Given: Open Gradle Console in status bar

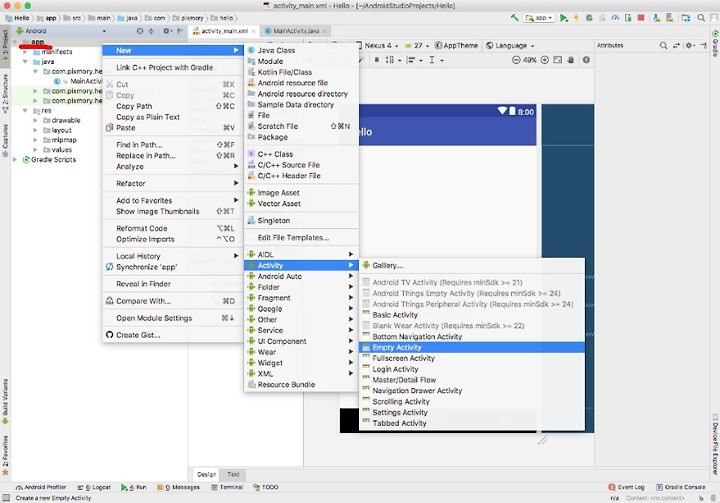Looking at the screenshot, I should tap(681, 487).
